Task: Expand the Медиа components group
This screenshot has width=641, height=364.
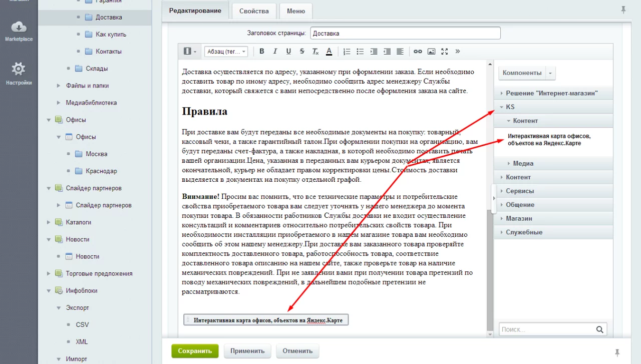Action: tap(523, 163)
